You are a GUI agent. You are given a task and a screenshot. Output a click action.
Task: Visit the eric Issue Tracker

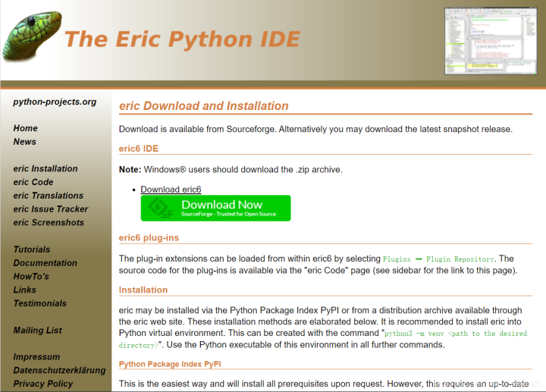coord(51,209)
